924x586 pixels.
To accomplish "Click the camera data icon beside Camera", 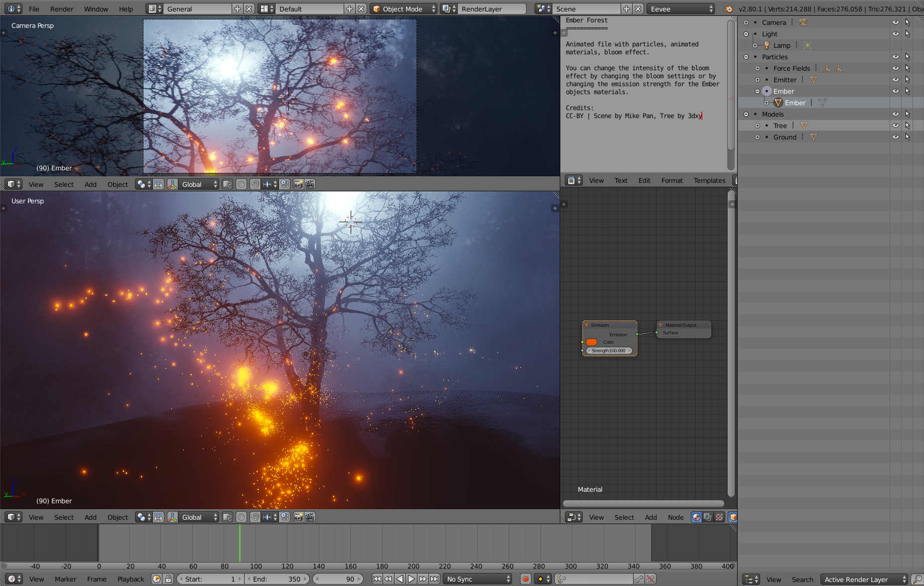I will (x=803, y=22).
